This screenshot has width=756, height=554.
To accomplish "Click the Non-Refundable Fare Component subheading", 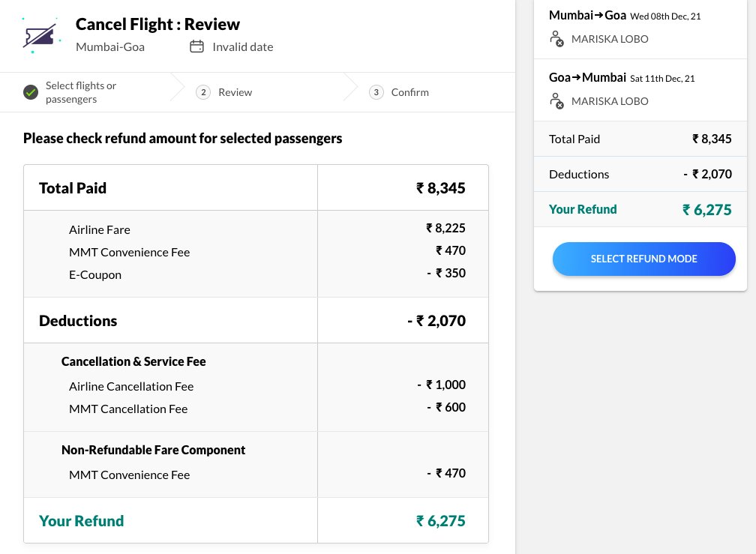I will (x=153, y=450).
